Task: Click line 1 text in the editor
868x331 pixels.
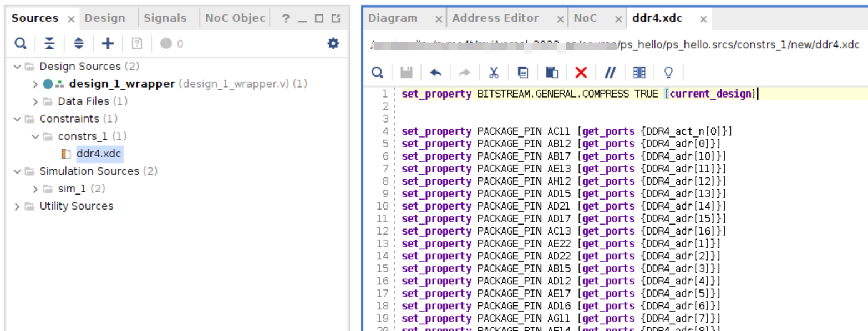Action: (578, 94)
